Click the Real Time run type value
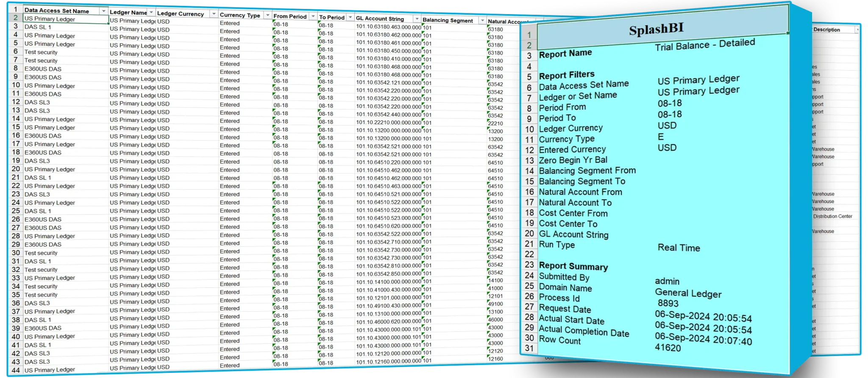The height and width of the screenshot is (378, 868). point(679,248)
